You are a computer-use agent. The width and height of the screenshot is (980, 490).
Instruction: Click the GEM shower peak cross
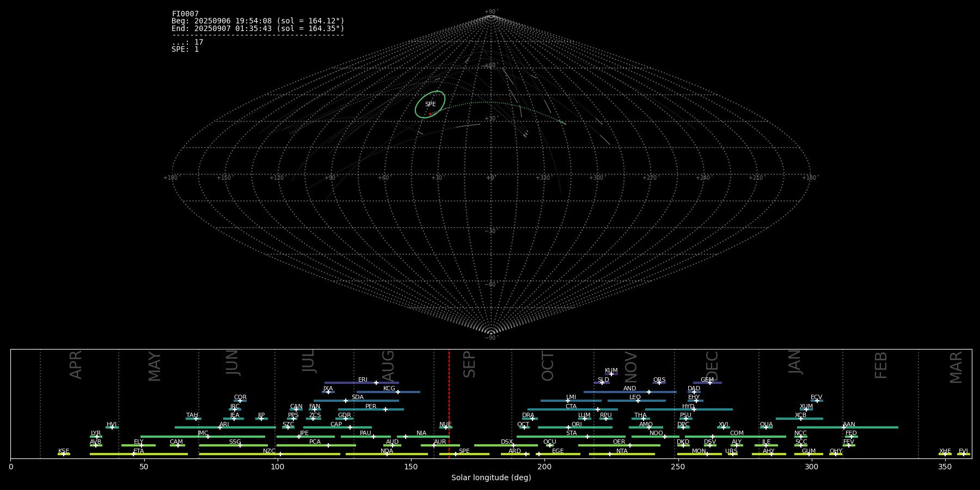click(710, 383)
